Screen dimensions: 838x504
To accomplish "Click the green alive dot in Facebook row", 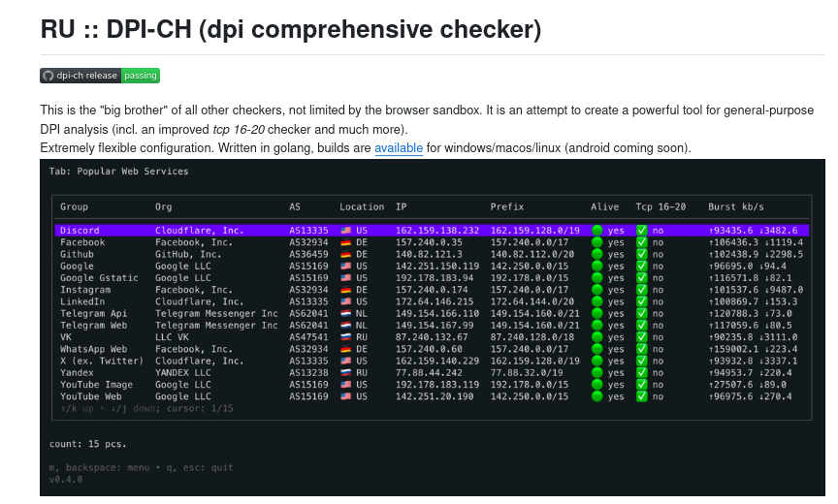I will tap(596, 242).
